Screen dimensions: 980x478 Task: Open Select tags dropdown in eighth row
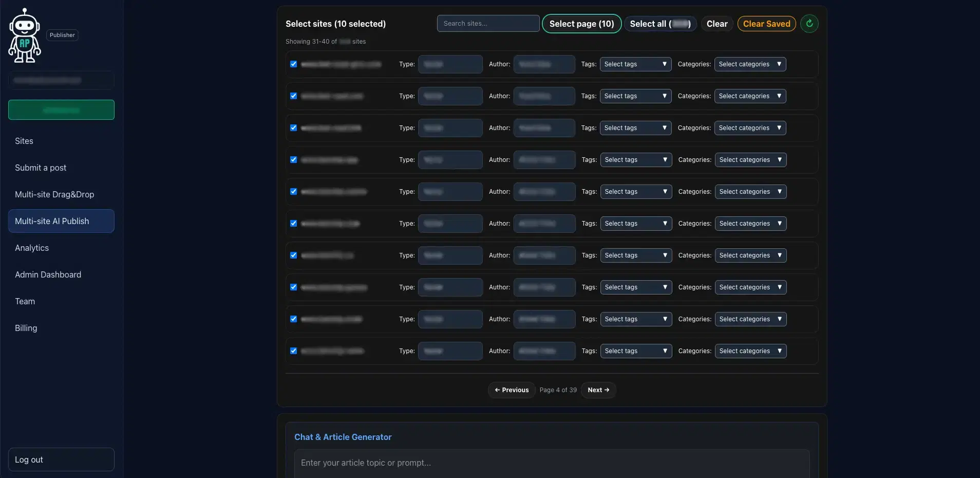[636, 287]
